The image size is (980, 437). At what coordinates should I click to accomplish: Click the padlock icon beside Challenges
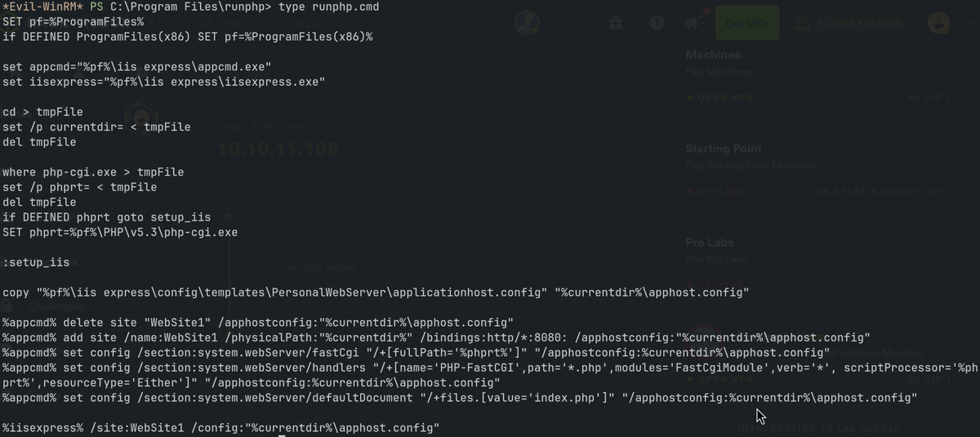[7, 306]
